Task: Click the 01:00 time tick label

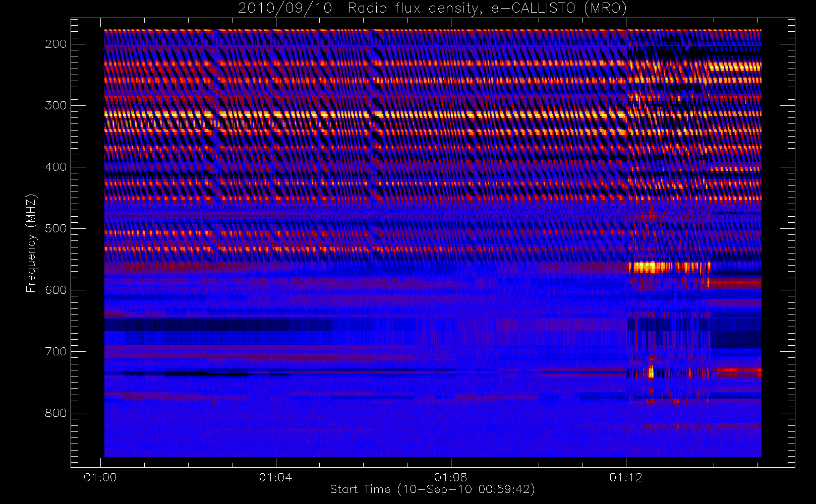Action: tap(100, 477)
